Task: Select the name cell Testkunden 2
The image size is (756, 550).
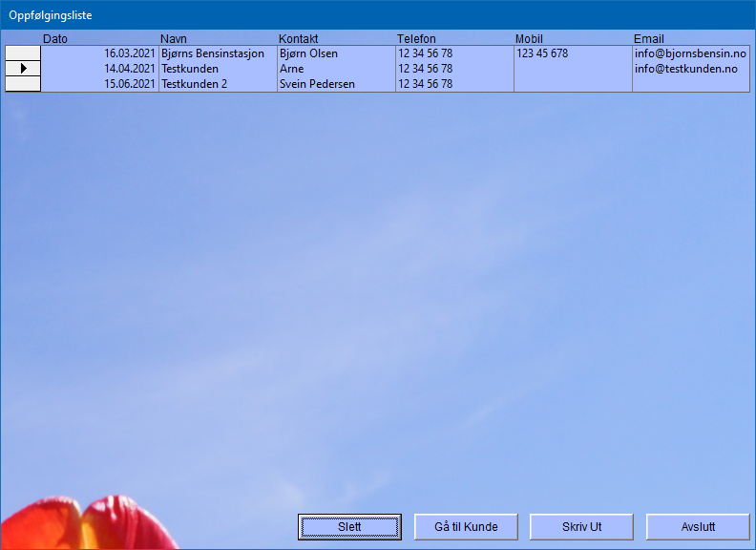Action: pos(218,84)
